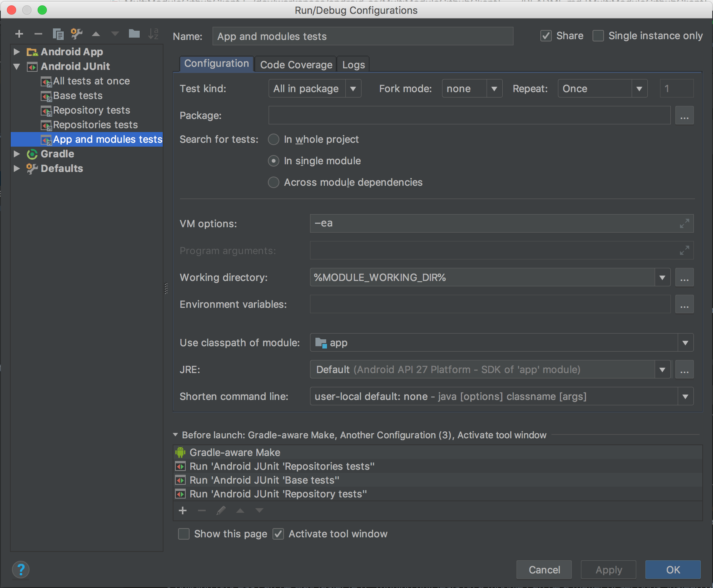713x588 pixels.
Task: Click the Gradle category icon
Action: [32, 154]
